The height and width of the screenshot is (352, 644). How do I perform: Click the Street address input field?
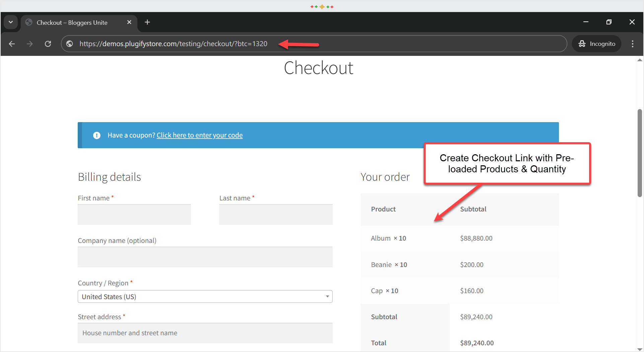205,333
